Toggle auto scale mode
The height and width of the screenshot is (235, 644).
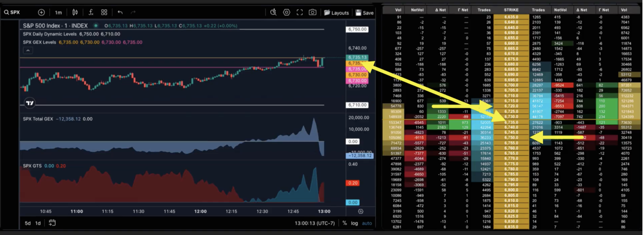coord(367,223)
